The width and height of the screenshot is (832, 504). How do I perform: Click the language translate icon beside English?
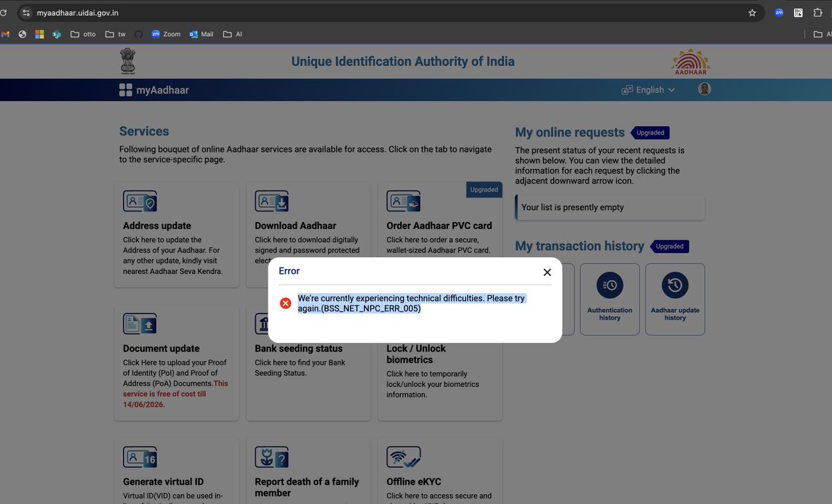(x=627, y=90)
